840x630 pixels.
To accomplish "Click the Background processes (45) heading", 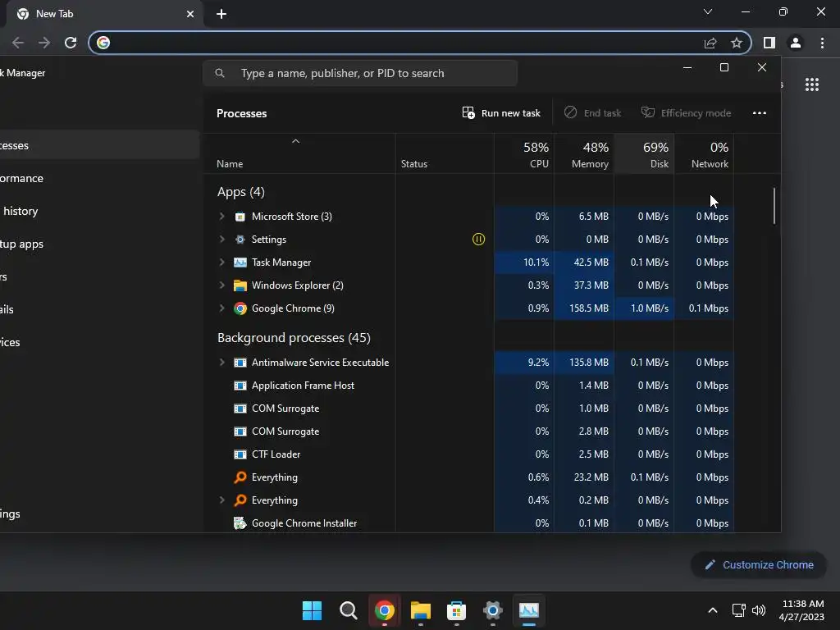I will coord(294,338).
